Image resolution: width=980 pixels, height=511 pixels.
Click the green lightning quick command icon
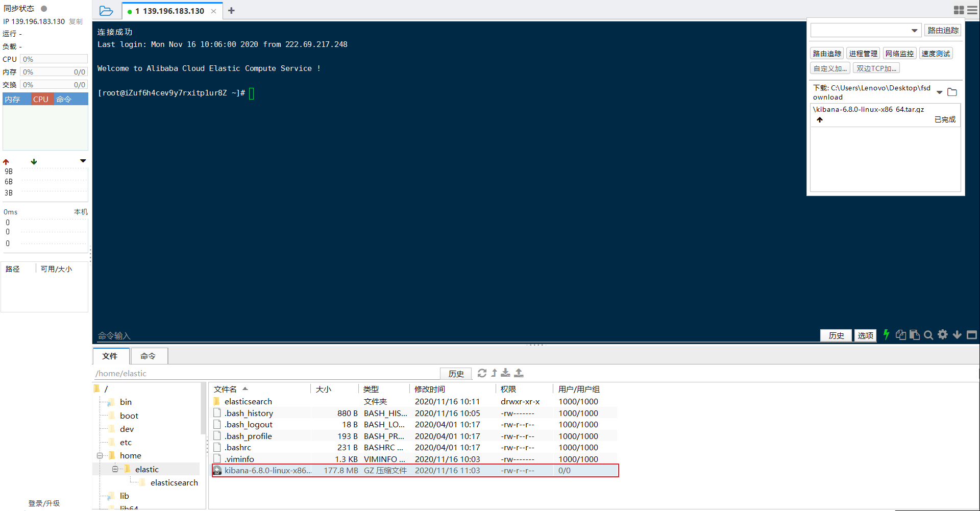pos(886,334)
